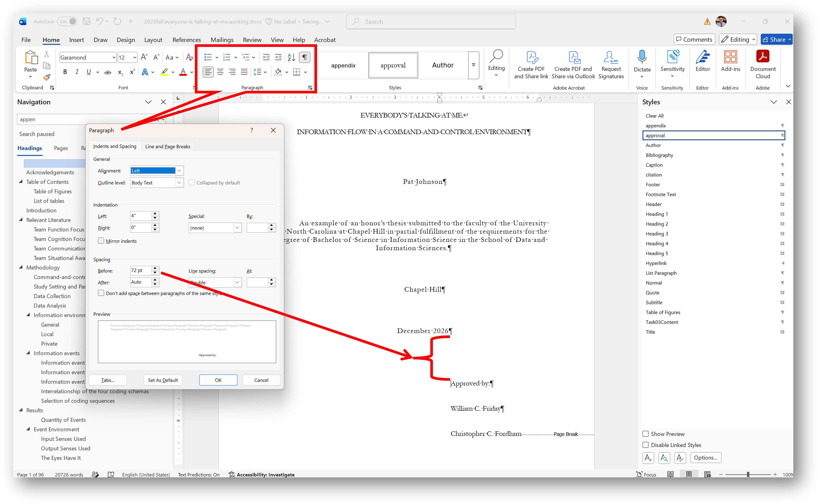Open the Paragraph dialog launcher

click(x=310, y=88)
